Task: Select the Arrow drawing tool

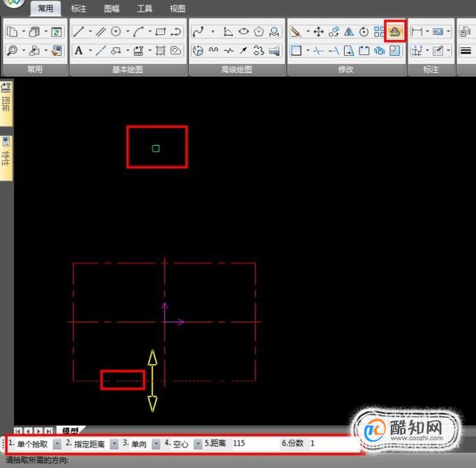Action: (x=244, y=50)
